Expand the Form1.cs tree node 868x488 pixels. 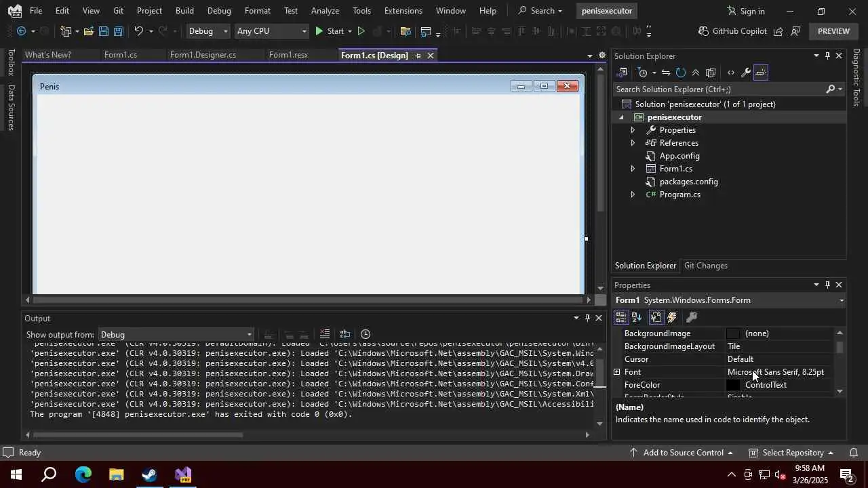(633, 169)
